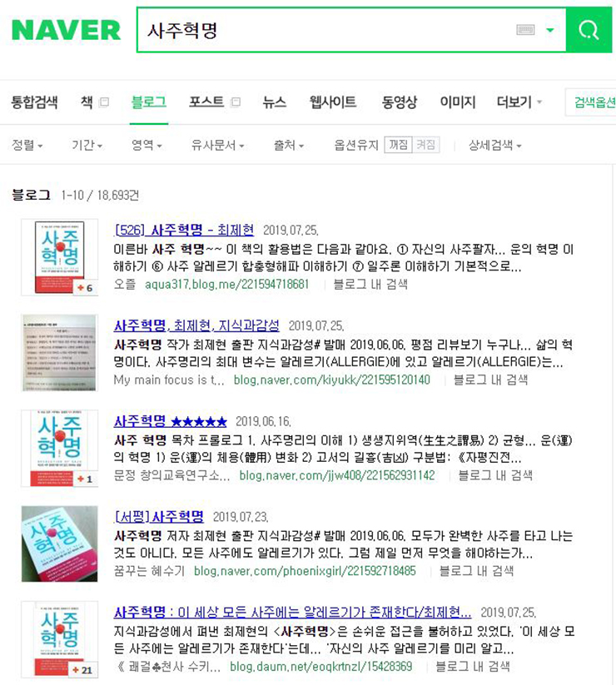Open the on-screen keyboard icon in search box
This screenshot has height=685, width=616.
pyautogui.click(x=525, y=30)
